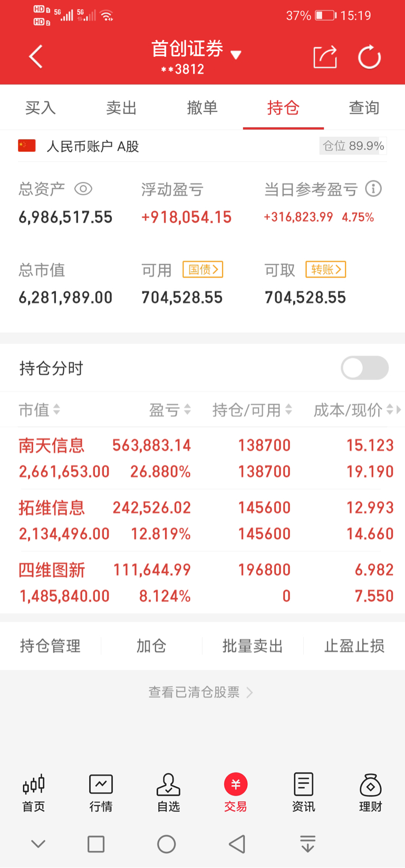Viewport: 405px width, 868px height.
Task: Tap the 国债 badge next to 可用
Action: point(202,270)
